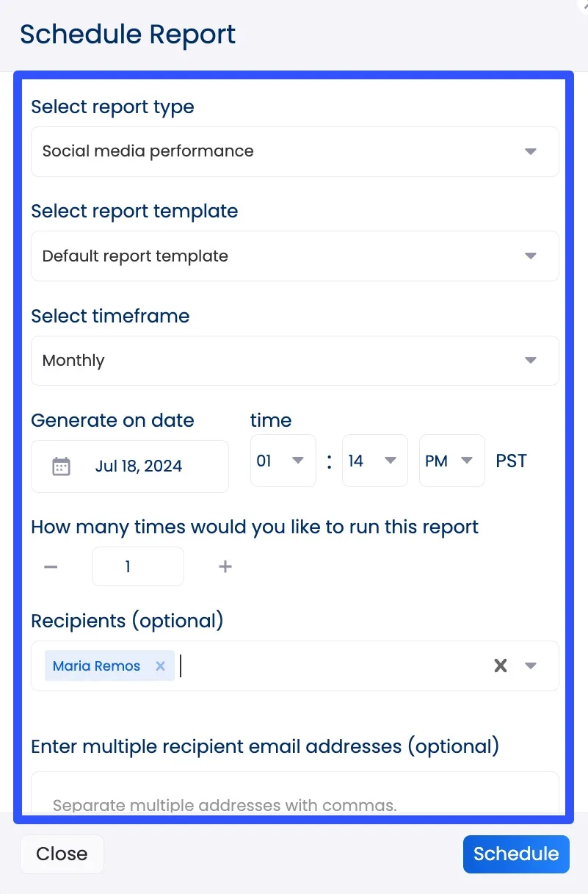Click the Schedule button
Screen dimensions: 588x894
click(516, 854)
